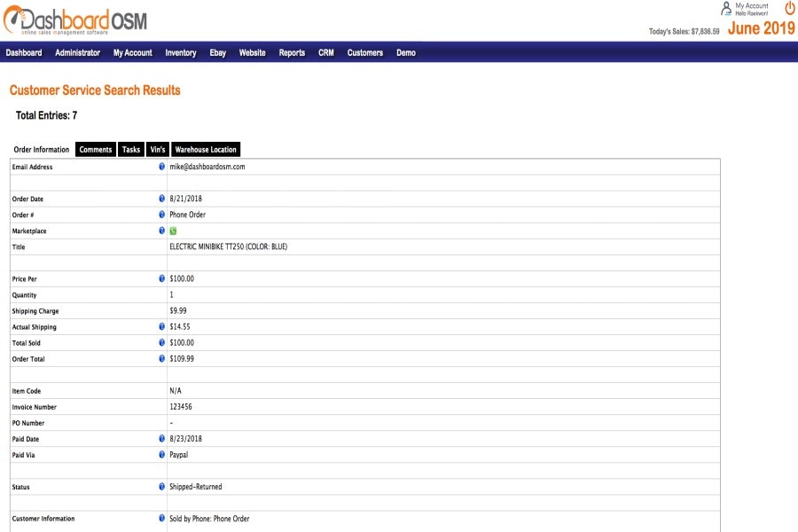Open the Paid Via info icon

point(160,454)
